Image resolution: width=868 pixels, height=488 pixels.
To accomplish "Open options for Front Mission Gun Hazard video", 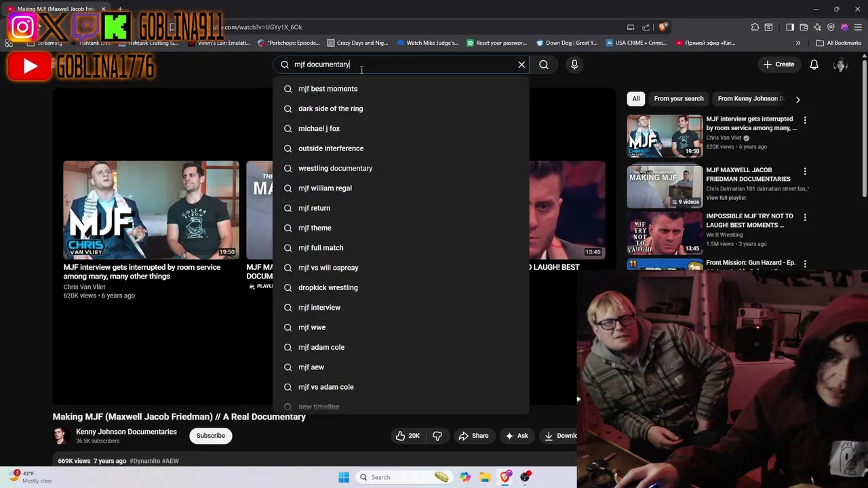I will point(805,264).
